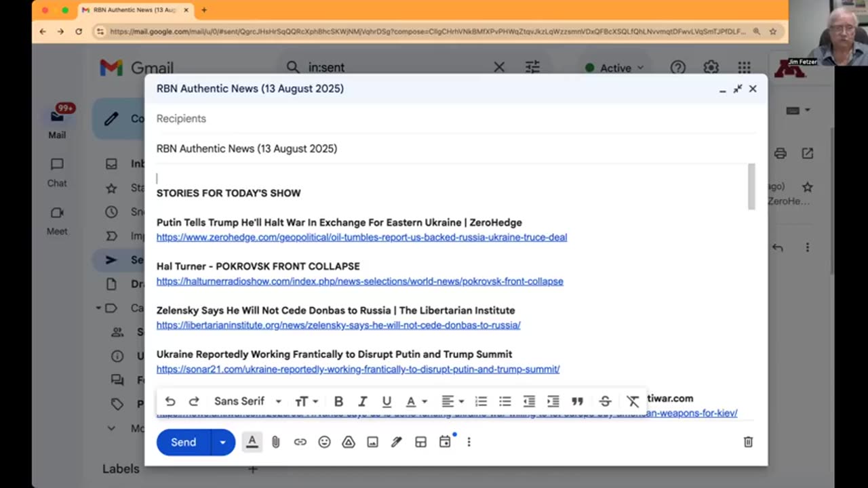This screenshot has width=868, height=488.
Task: Open Gmail settings gear
Action: click(711, 67)
